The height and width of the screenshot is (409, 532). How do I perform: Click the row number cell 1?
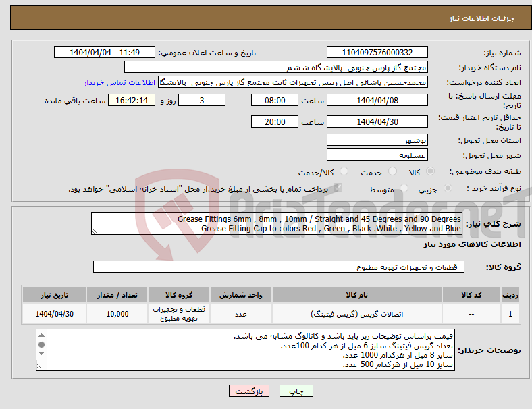click(x=510, y=314)
